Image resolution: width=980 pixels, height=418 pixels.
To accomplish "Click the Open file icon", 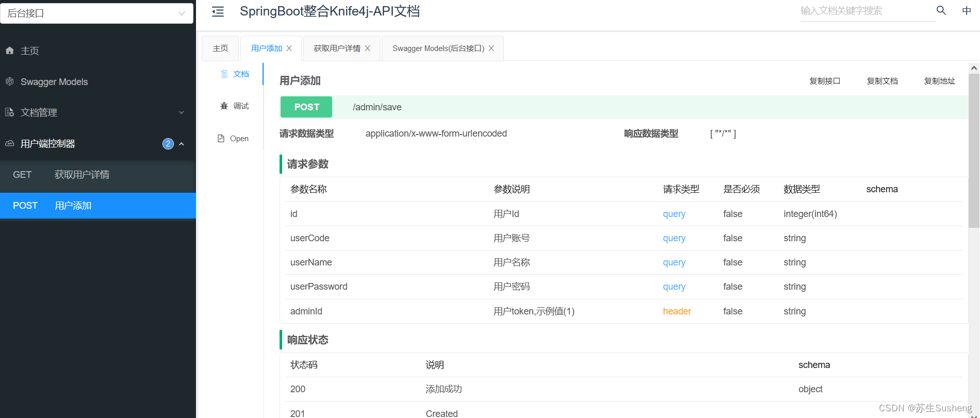I will [221, 138].
